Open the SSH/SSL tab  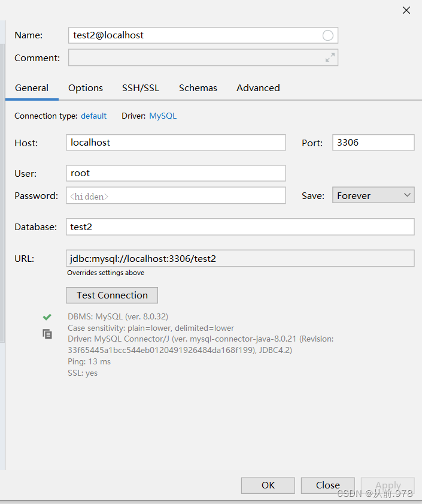tap(140, 88)
